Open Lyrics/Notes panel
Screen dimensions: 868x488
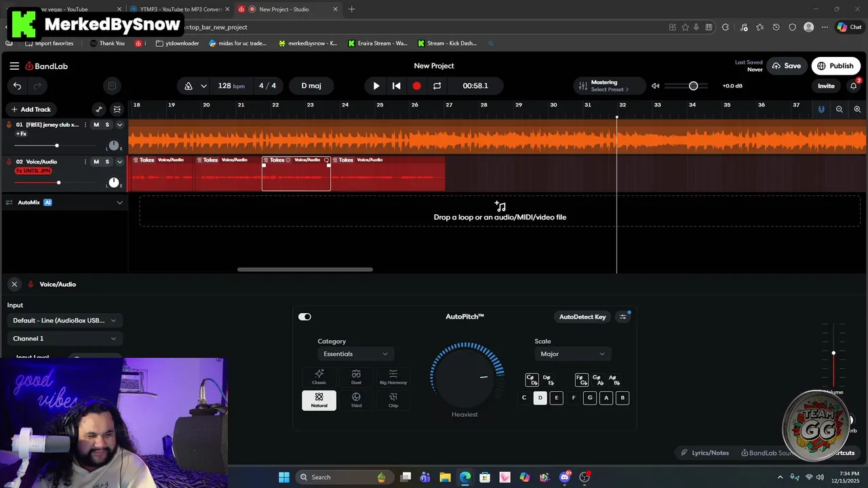click(705, 453)
